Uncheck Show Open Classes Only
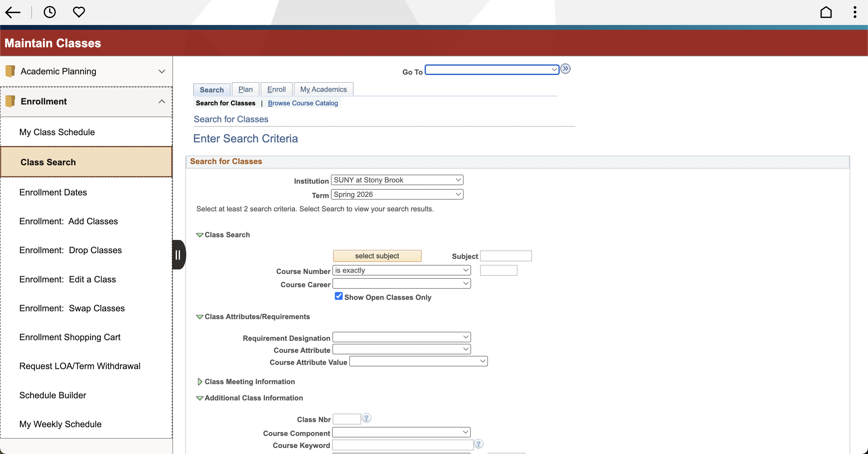Image resolution: width=868 pixels, height=454 pixels. click(x=339, y=296)
